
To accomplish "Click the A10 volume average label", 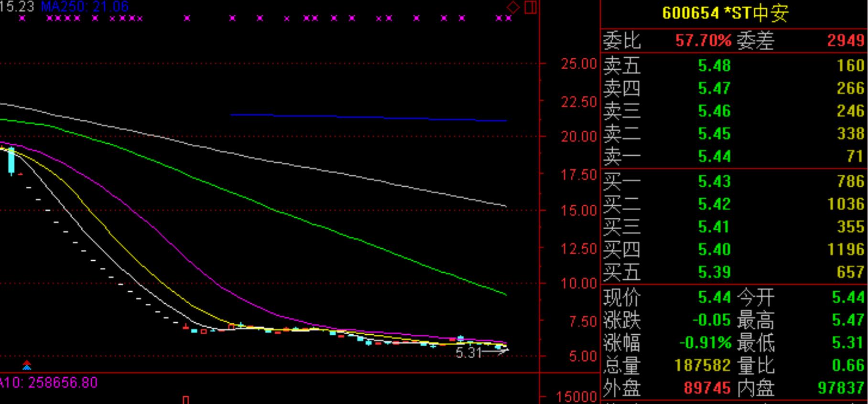I will (x=49, y=383).
